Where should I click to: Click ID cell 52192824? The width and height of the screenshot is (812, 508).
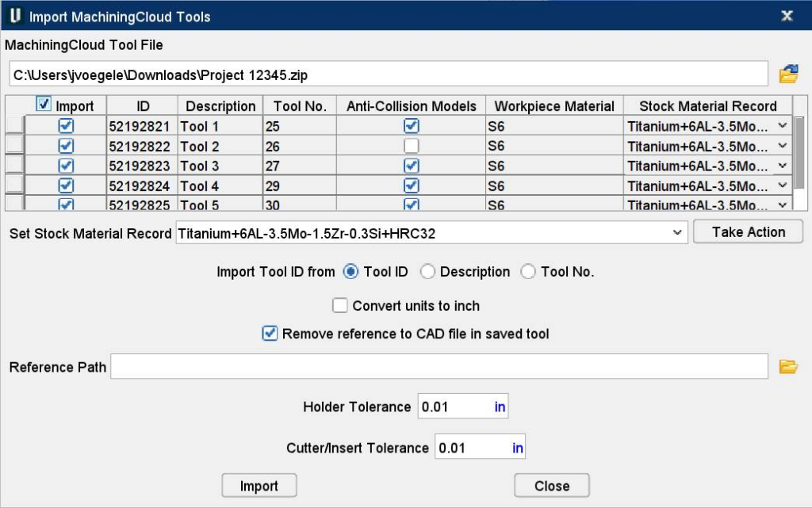point(143,185)
